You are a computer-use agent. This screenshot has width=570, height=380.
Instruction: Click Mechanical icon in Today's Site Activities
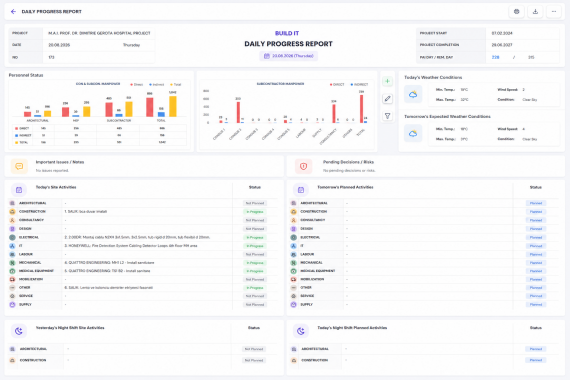click(x=12, y=263)
